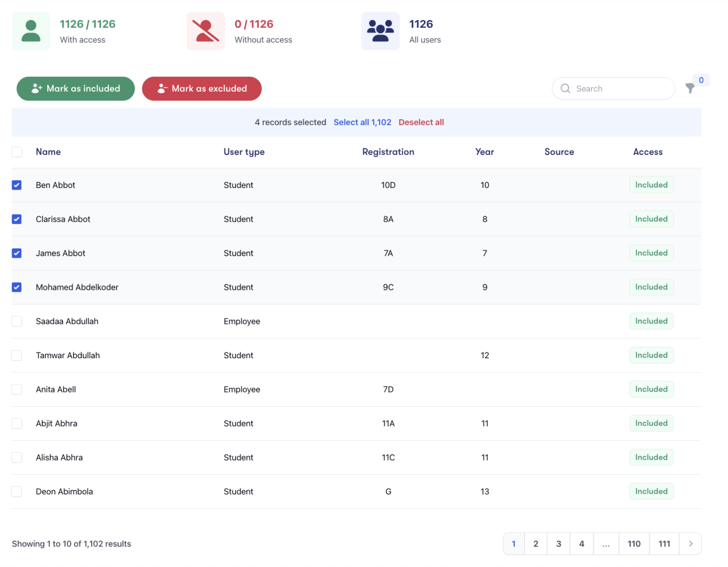This screenshot has width=728, height=567.
Task: Click the magnifying glass search icon
Action: pos(565,88)
